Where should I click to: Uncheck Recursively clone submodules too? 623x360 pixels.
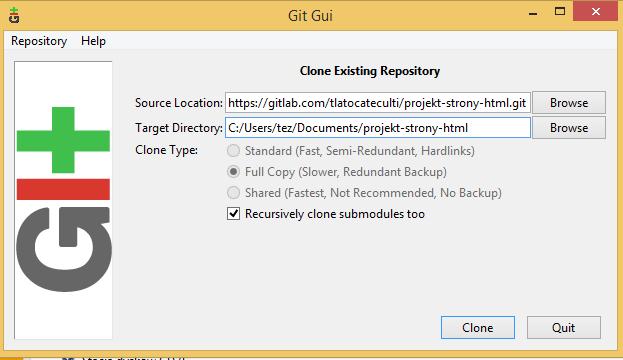(234, 214)
